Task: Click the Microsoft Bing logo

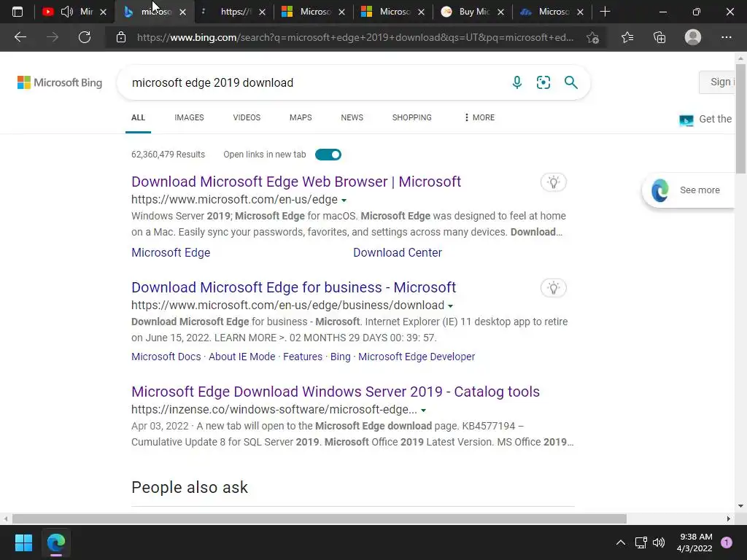Action: [60, 82]
